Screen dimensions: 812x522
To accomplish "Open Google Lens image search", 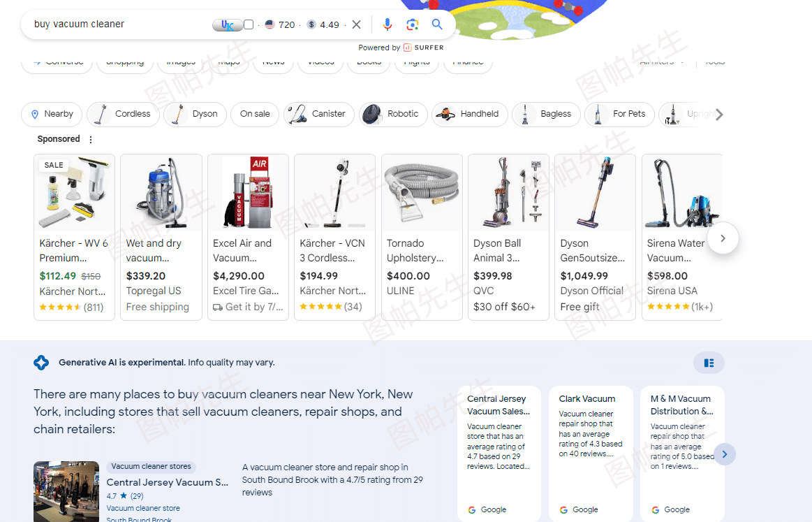I will [x=412, y=24].
